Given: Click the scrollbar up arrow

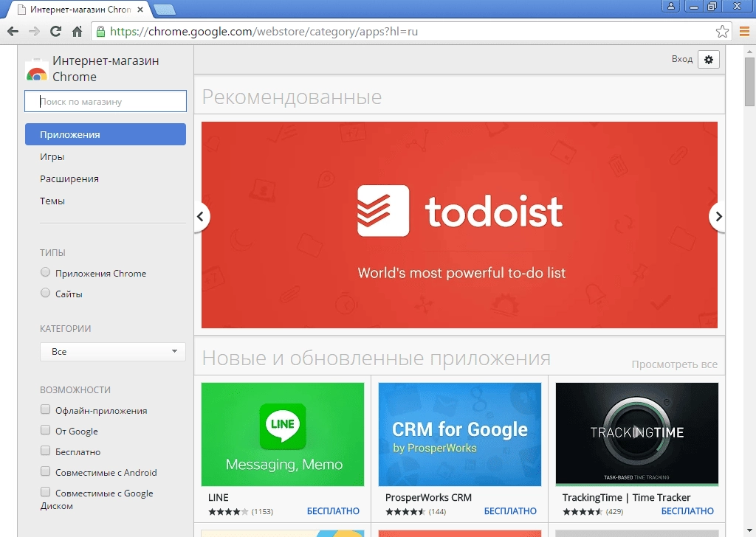Looking at the screenshot, I should pos(749,51).
